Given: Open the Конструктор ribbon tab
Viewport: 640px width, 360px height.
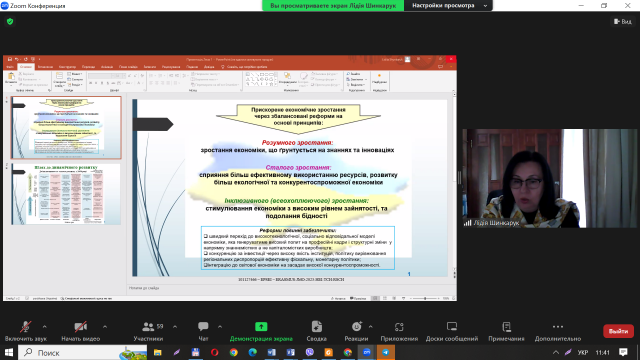Looking at the screenshot, I should [x=67, y=67].
